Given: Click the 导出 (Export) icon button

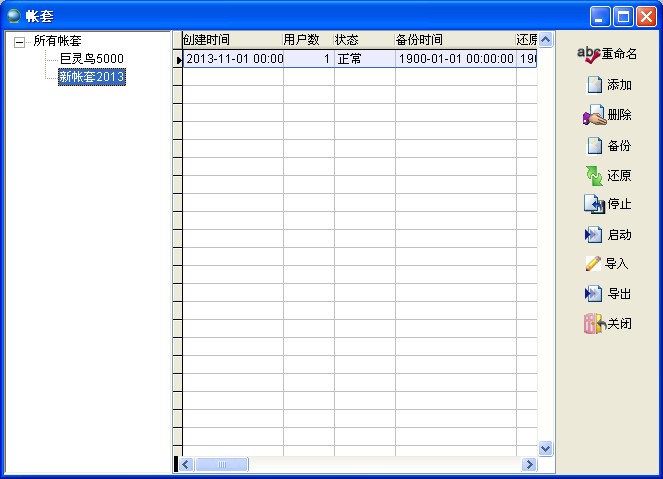Looking at the screenshot, I should click(594, 294).
